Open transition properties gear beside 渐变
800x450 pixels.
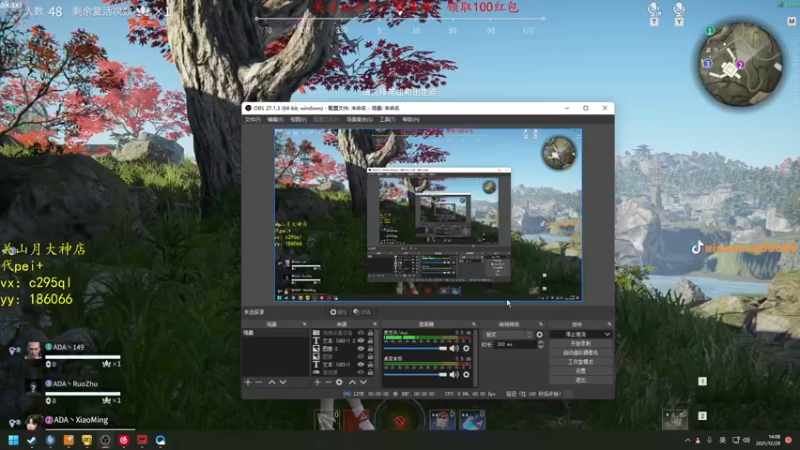539,335
